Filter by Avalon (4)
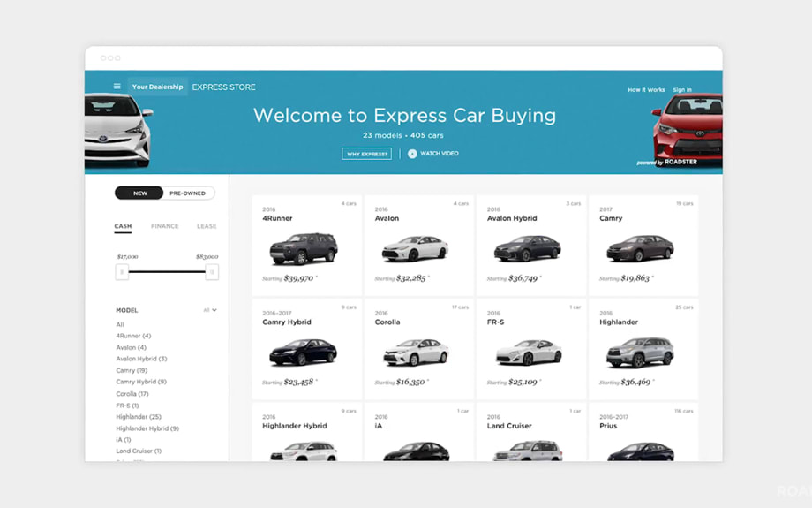The image size is (812, 508). click(x=131, y=347)
